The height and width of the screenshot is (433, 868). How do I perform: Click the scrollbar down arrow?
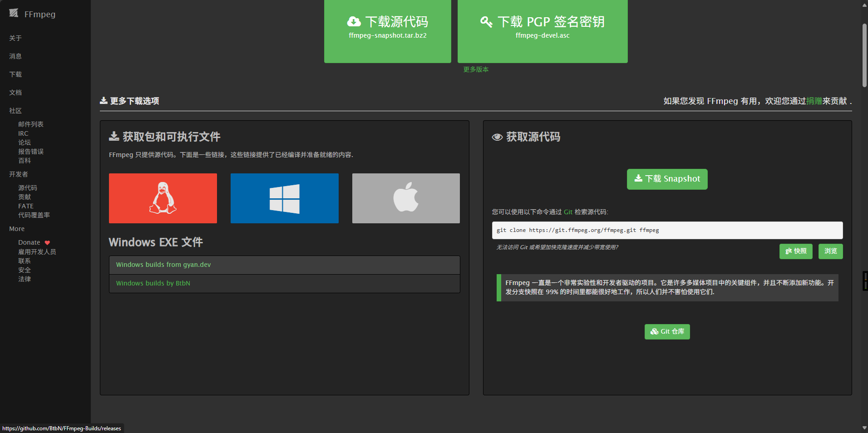pos(864,428)
